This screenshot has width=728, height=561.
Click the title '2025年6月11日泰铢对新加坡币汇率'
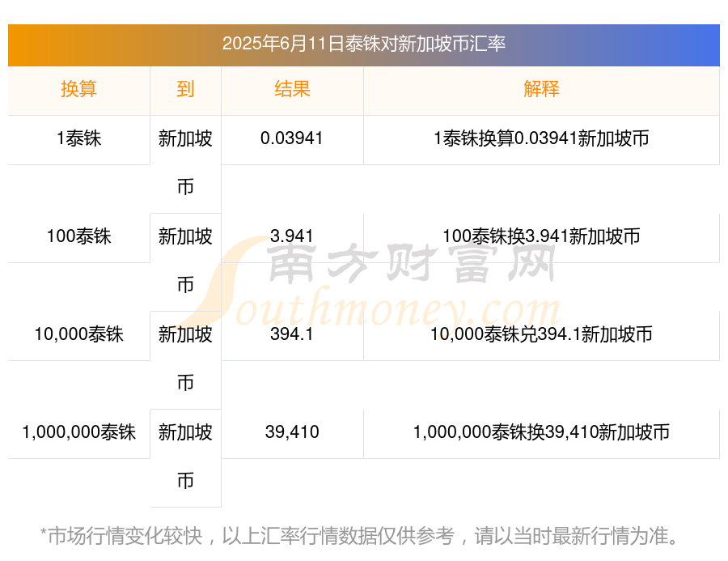tap(363, 44)
